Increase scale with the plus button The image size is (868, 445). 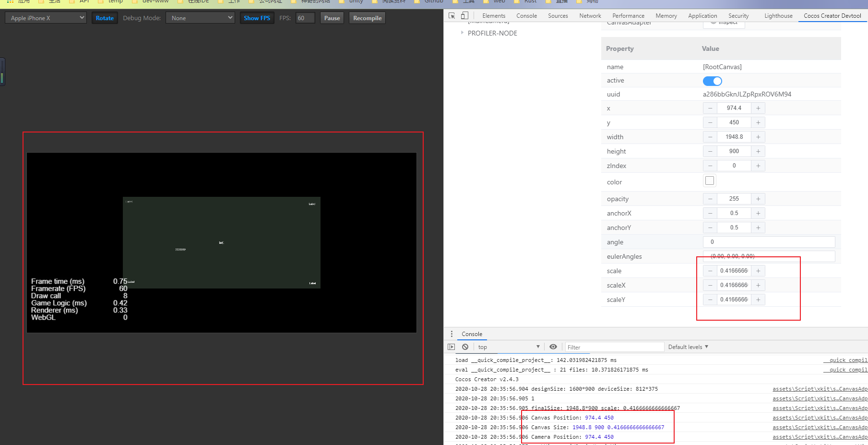point(758,271)
